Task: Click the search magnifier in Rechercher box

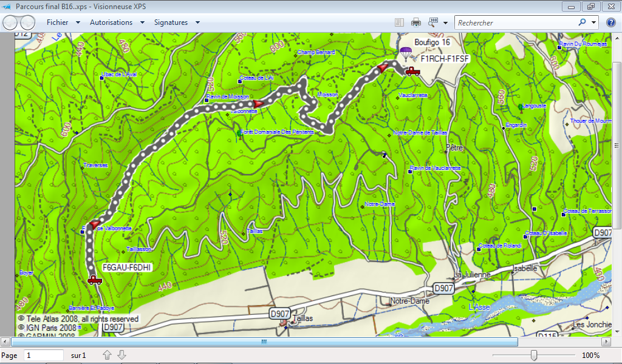Action: 582,22
